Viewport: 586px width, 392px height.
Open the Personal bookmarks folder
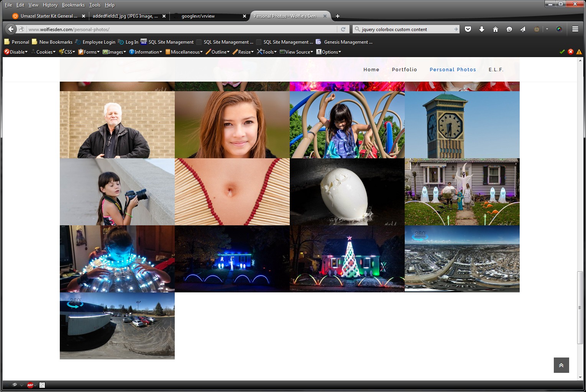16,42
